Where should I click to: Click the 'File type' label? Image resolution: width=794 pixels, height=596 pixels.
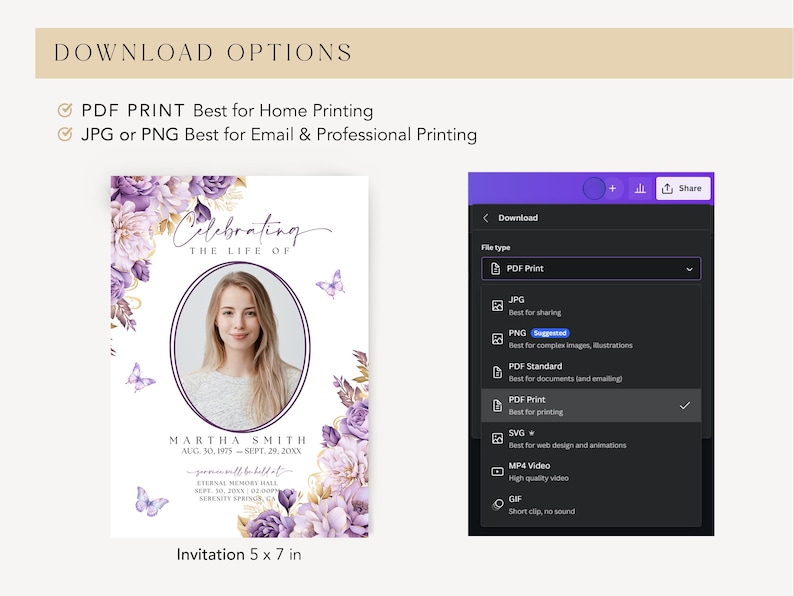[496, 248]
